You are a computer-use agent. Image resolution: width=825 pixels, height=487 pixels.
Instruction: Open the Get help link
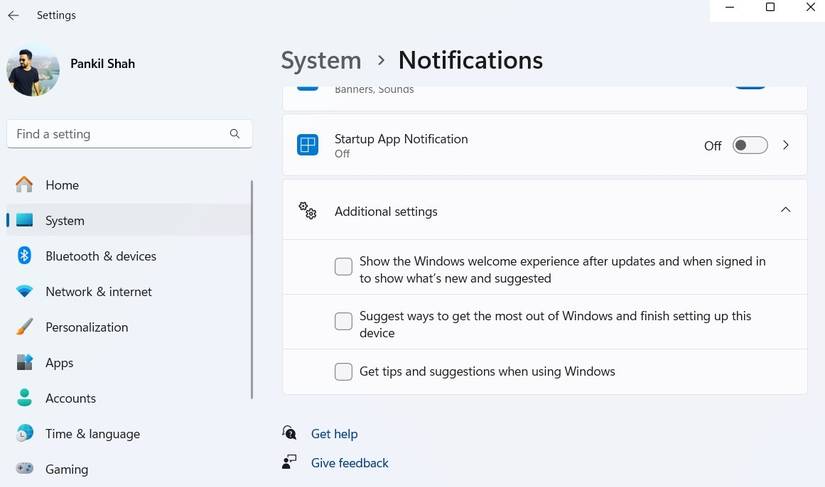point(334,434)
